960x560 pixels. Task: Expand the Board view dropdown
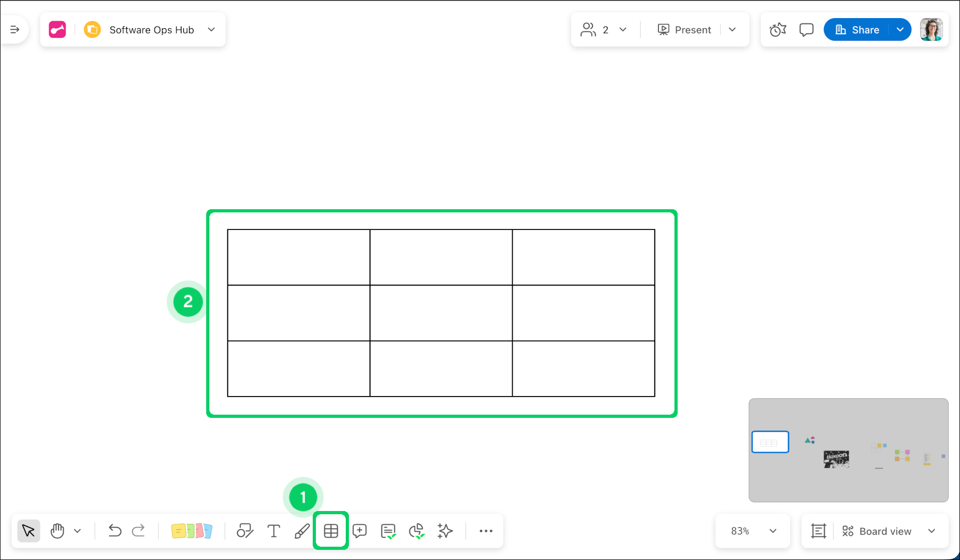pyautogui.click(x=931, y=531)
